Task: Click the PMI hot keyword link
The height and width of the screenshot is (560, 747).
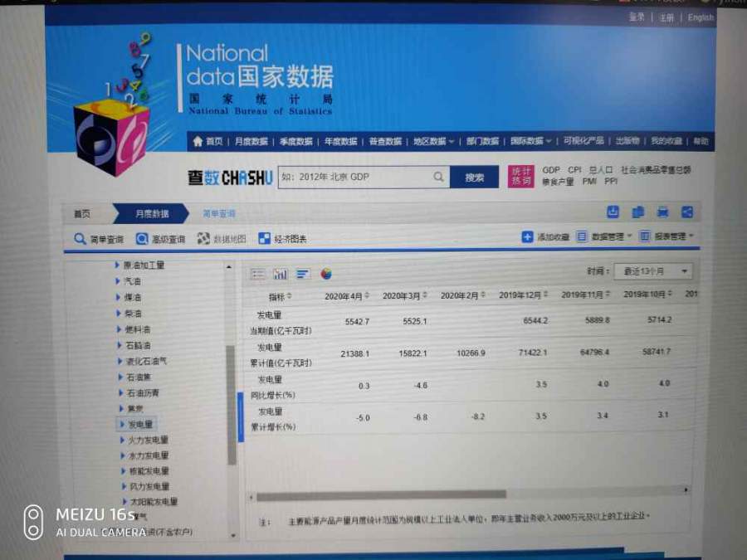Action: [x=589, y=182]
